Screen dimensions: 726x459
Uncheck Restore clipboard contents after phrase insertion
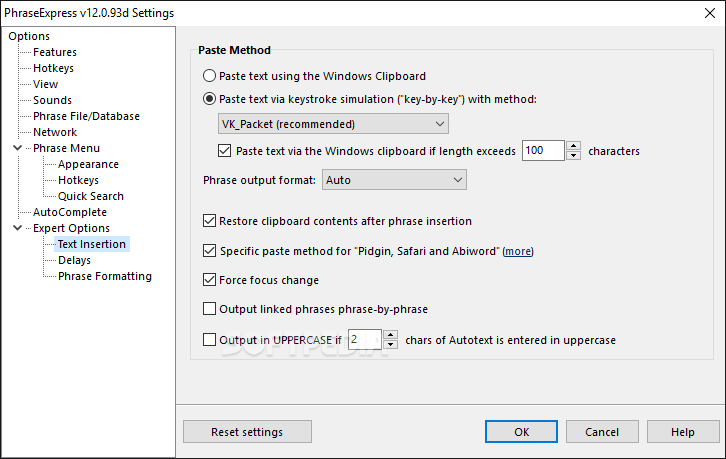(209, 221)
